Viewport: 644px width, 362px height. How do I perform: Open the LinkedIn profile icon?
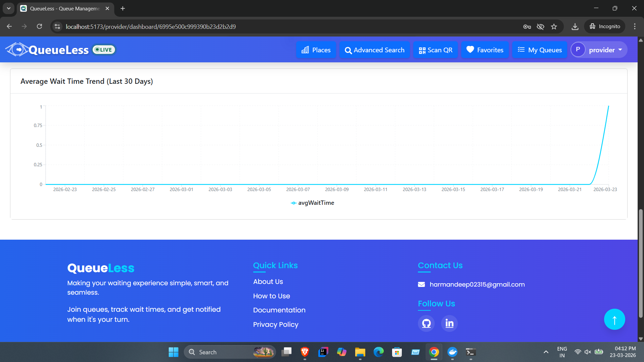[x=449, y=323]
